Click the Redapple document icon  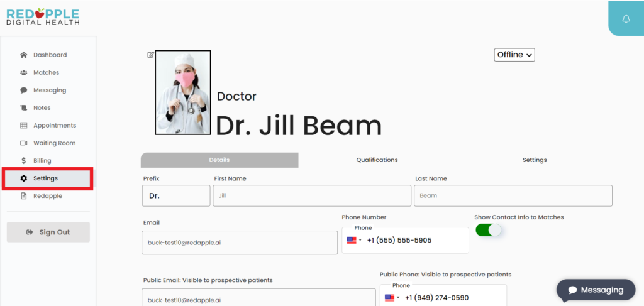click(x=24, y=196)
